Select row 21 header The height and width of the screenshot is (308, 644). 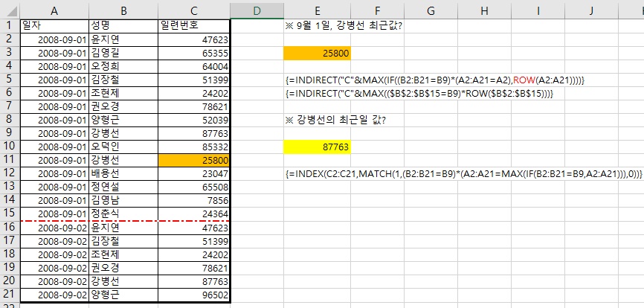click(x=10, y=294)
